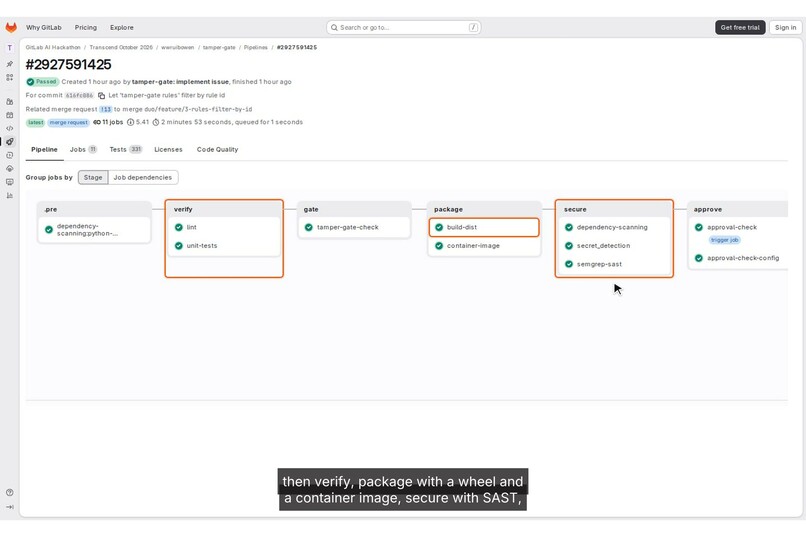Open the project avatar 'T' in sidebar
Image resolution: width=806 pixels, height=537 pixels.
coord(9,48)
